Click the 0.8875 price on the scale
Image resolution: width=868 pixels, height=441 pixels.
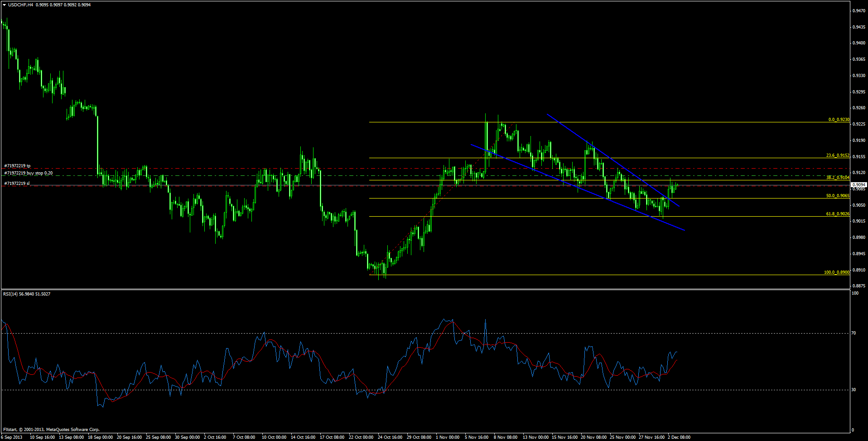[859, 286]
